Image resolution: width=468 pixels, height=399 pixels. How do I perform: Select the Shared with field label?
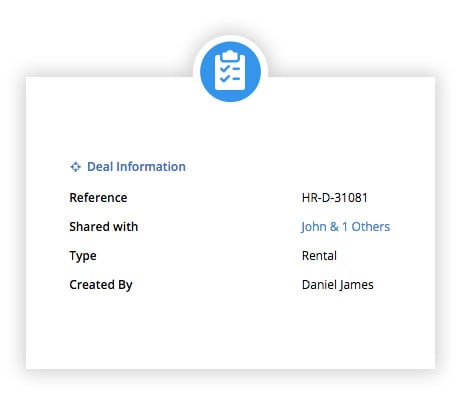click(104, 227)
